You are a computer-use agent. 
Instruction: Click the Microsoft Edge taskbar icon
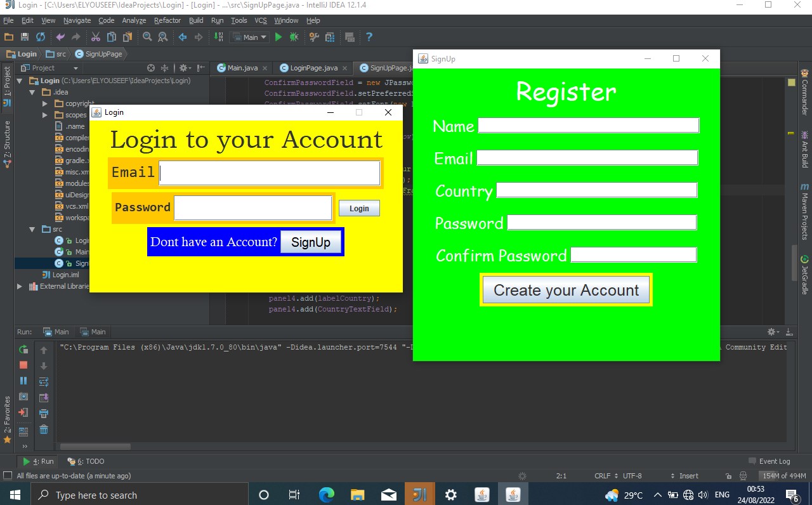[x=327, y=494]
